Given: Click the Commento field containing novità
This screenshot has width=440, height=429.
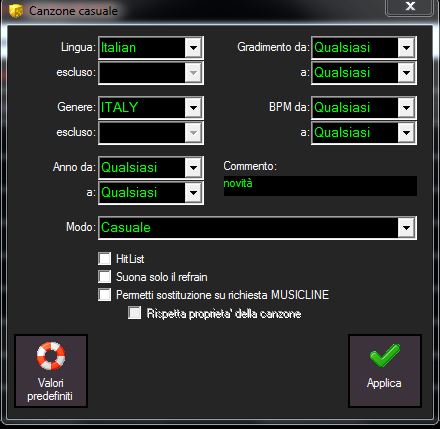Looking at the screenshot, I should click(x=320, y=186).
